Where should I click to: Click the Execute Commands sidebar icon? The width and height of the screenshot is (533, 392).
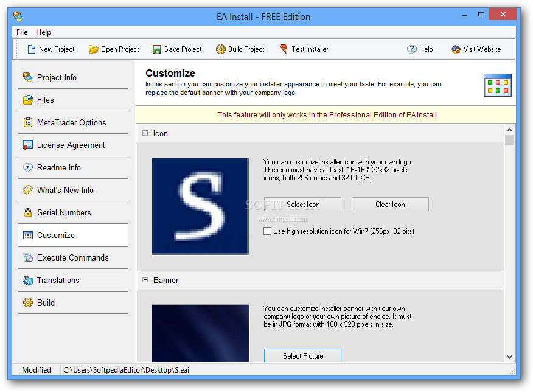coord(28,257)
